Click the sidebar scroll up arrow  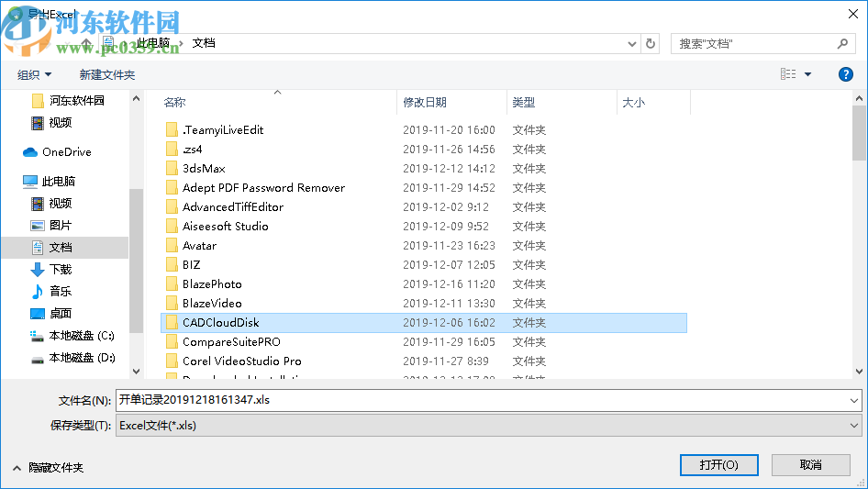tap(136, 98)
